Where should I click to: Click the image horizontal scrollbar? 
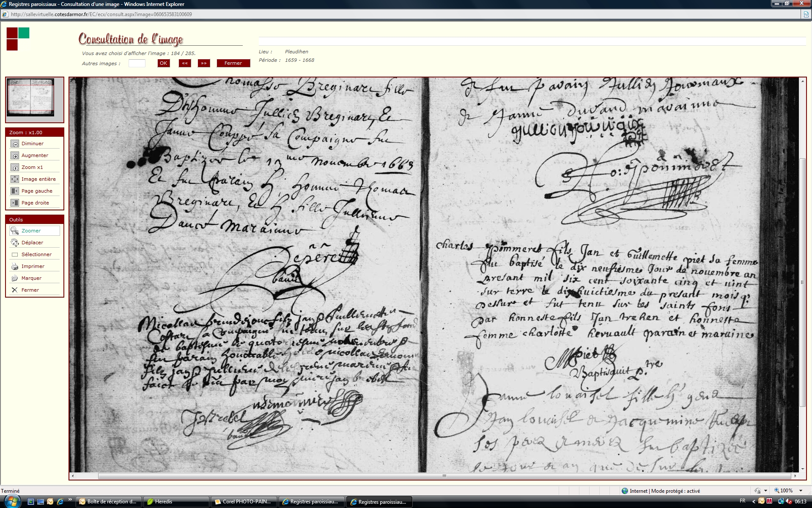(444, 476)
